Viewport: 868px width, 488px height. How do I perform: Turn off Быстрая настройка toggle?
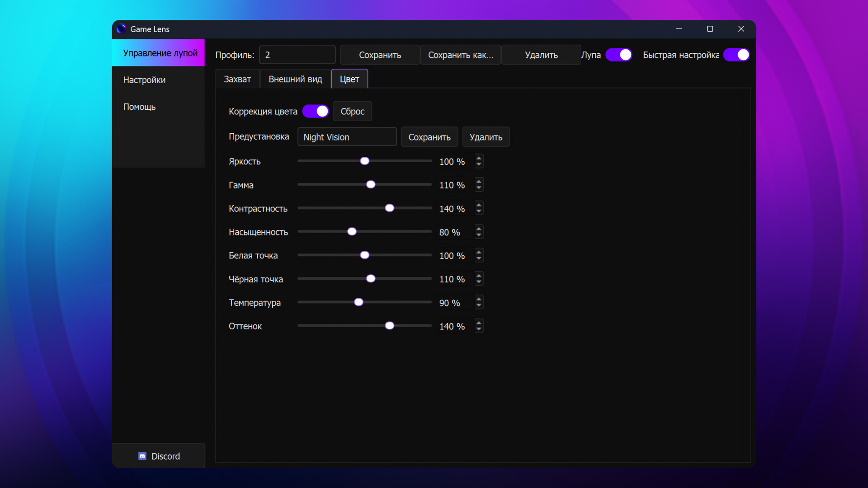coord(736,55)
